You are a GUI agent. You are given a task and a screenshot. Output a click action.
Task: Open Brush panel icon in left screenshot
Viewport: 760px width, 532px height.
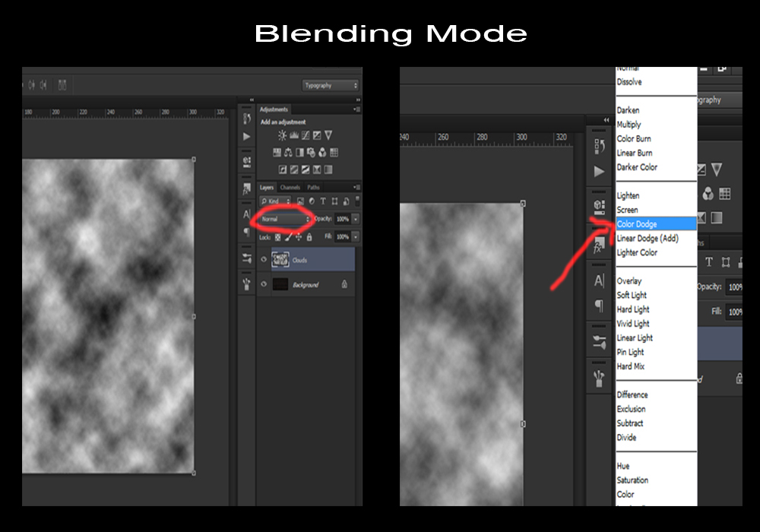point(247,284)
